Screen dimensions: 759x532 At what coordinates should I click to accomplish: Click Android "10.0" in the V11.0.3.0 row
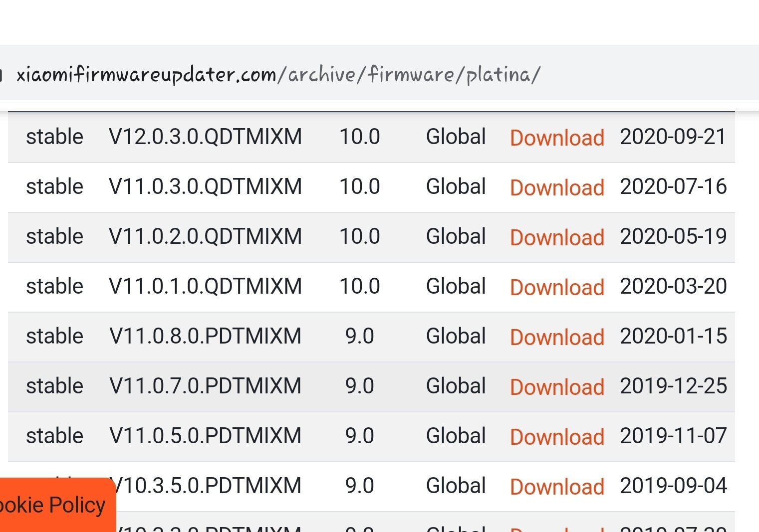click(359, 186)
